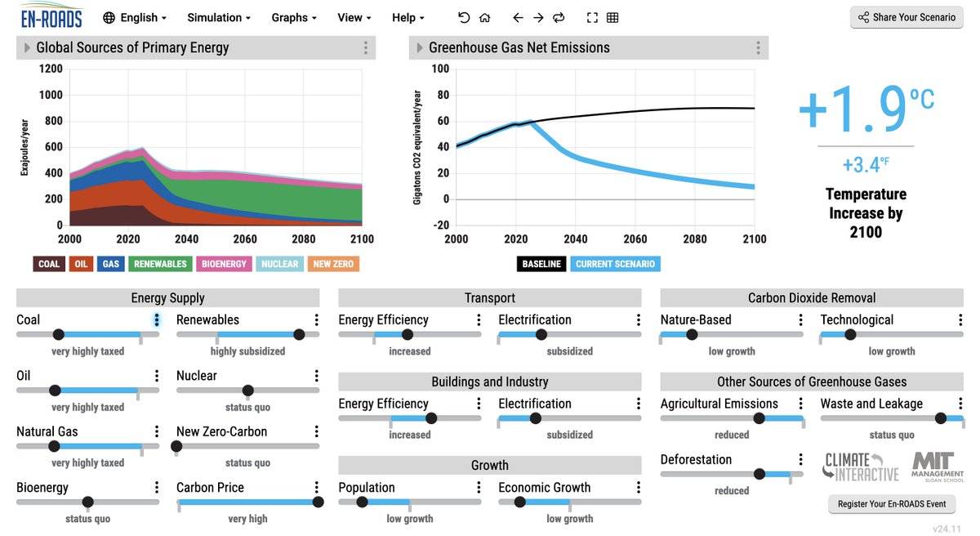Open Waste and Leakage three-dot menu
This screenshot has width=980, height=536.
click(x=960, y=404)
